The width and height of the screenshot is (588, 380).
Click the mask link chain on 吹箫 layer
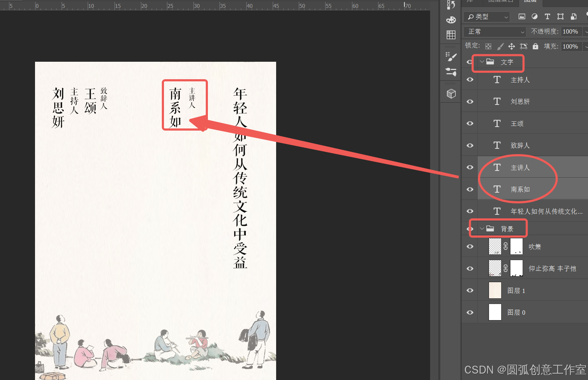[505, 246]
